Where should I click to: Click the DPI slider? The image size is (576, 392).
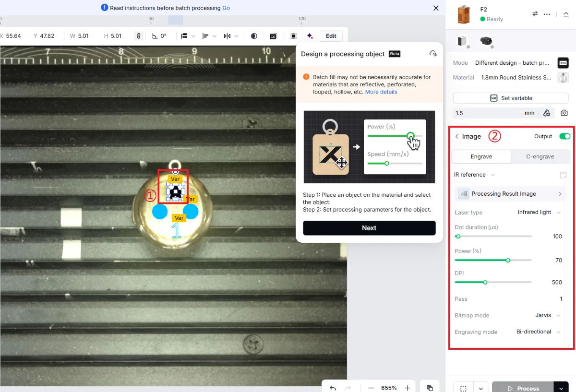493,282
